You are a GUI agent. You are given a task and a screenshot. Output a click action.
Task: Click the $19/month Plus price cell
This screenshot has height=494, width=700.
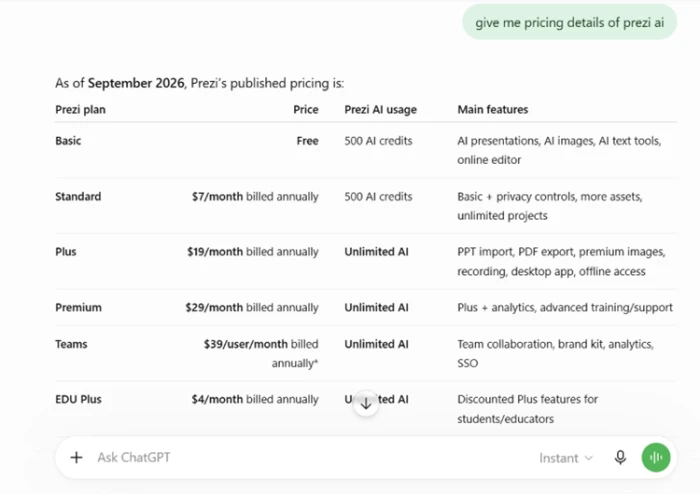tap(253, 252)
